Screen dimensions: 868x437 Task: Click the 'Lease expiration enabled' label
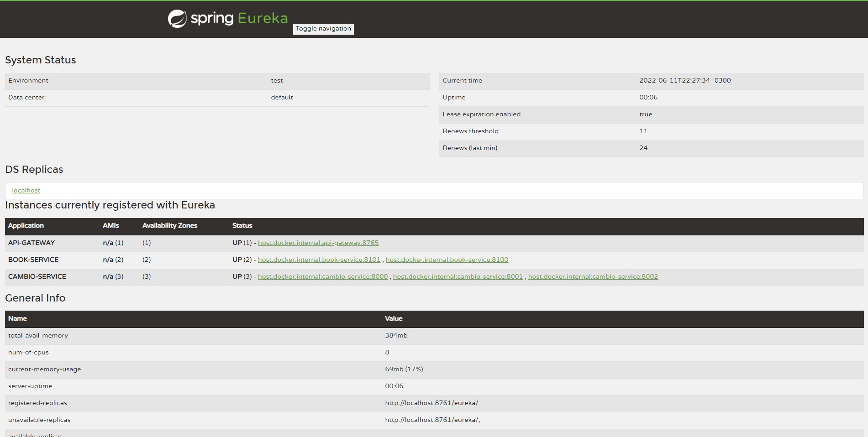point(482,114)
